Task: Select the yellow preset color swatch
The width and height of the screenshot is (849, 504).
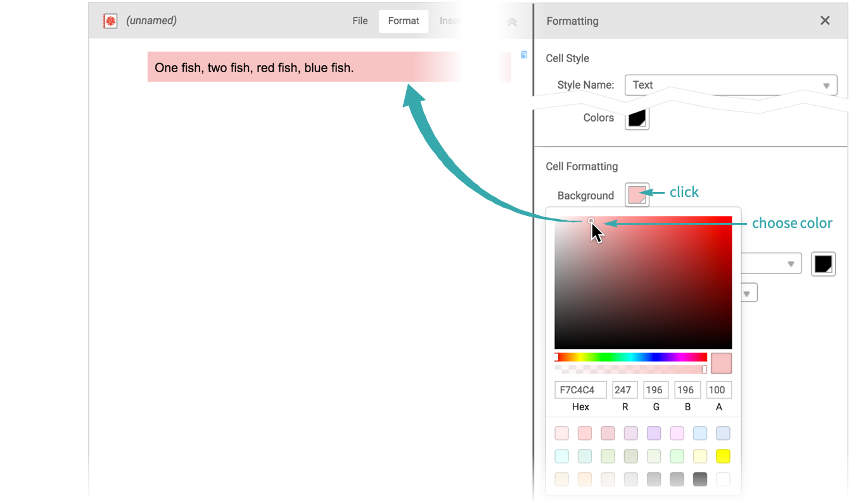Action: point(723,456)
